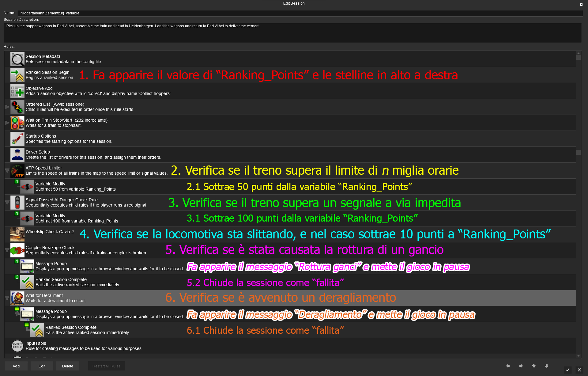Select the Wait on Train Stop/Start icon
The height and width of the screenshot is (376, 588).
(x=17, y=123)
